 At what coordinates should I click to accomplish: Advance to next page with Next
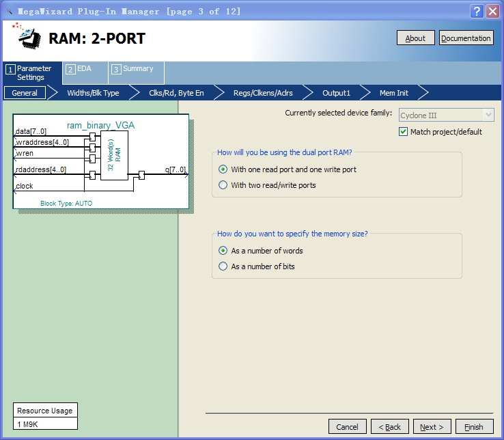coord(432,427)
